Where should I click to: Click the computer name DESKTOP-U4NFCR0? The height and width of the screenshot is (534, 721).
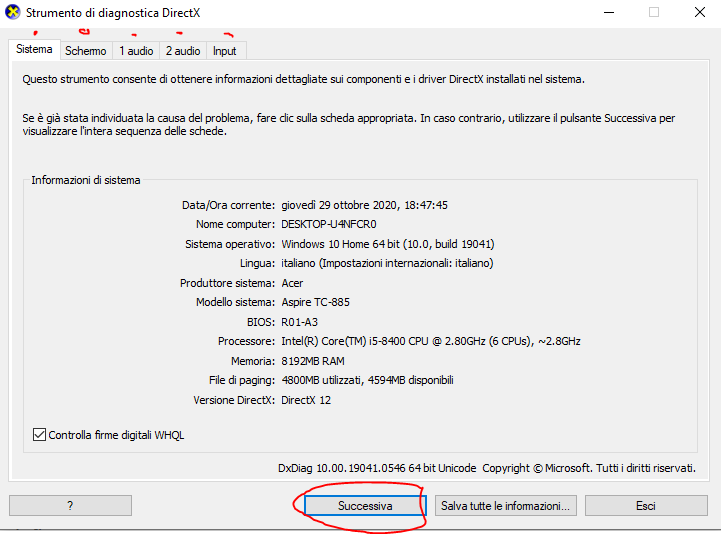[329, 224]
